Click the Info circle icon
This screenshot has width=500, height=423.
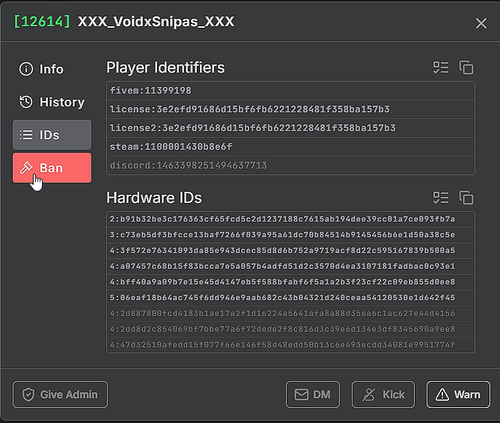pyautogui.click(x=26, y=69)
